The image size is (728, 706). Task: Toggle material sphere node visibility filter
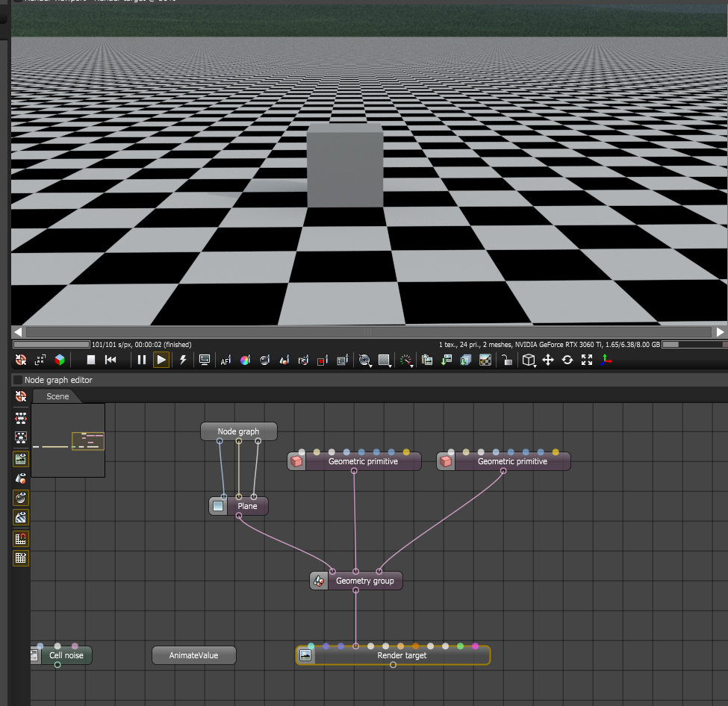(x=21, y=498)
